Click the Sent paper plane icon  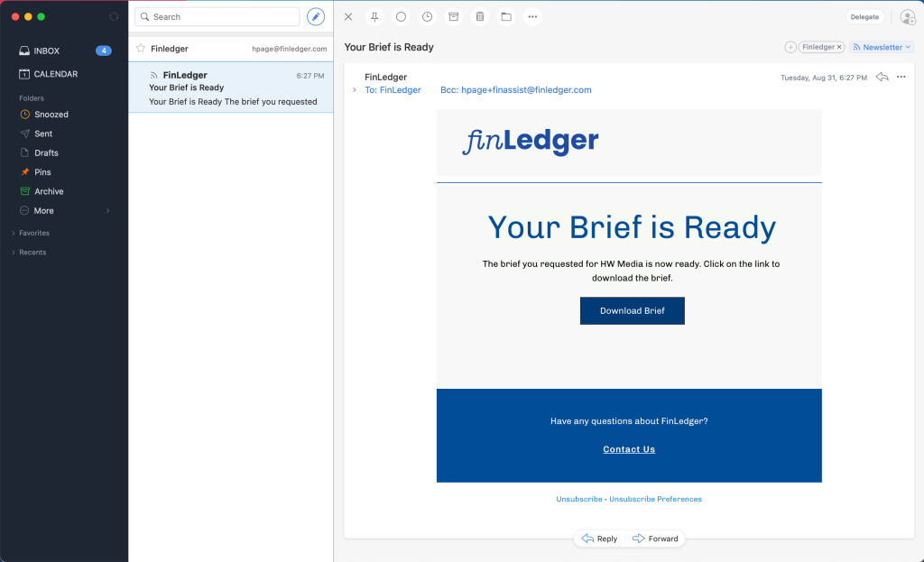(x=24, y=134)
